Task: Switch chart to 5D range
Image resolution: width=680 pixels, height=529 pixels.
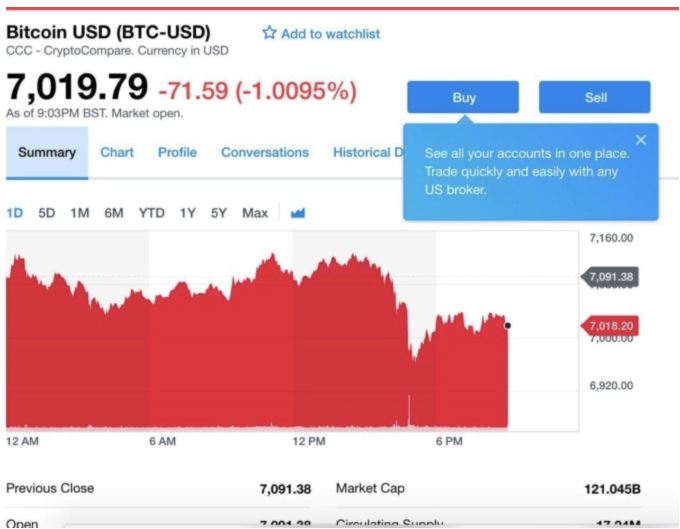Action: click(x=47, y=213)
